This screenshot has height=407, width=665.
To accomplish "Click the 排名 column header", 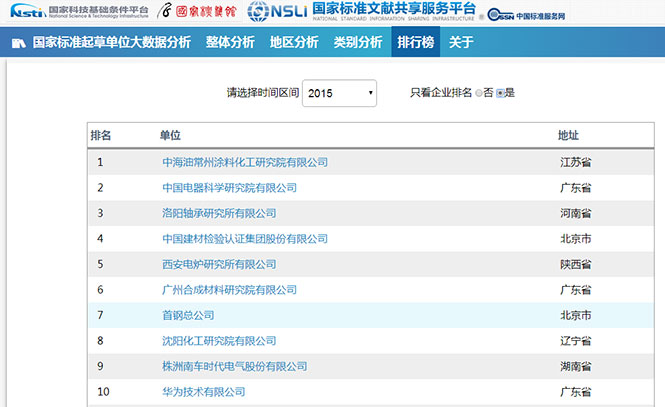I will pos(101,136).
